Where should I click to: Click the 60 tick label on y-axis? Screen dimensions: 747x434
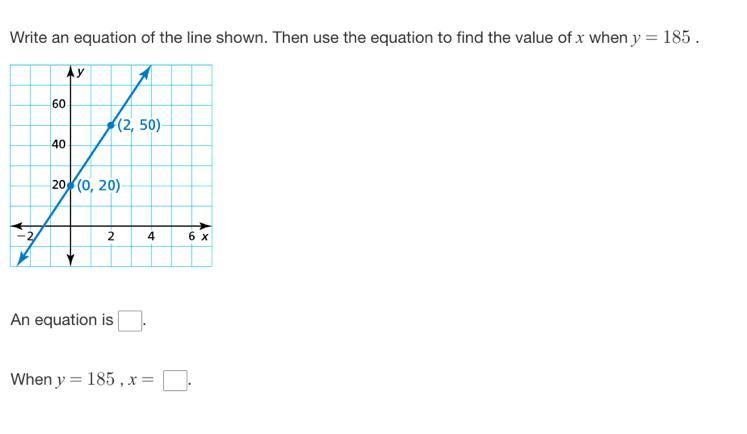(x=59, y=104)
